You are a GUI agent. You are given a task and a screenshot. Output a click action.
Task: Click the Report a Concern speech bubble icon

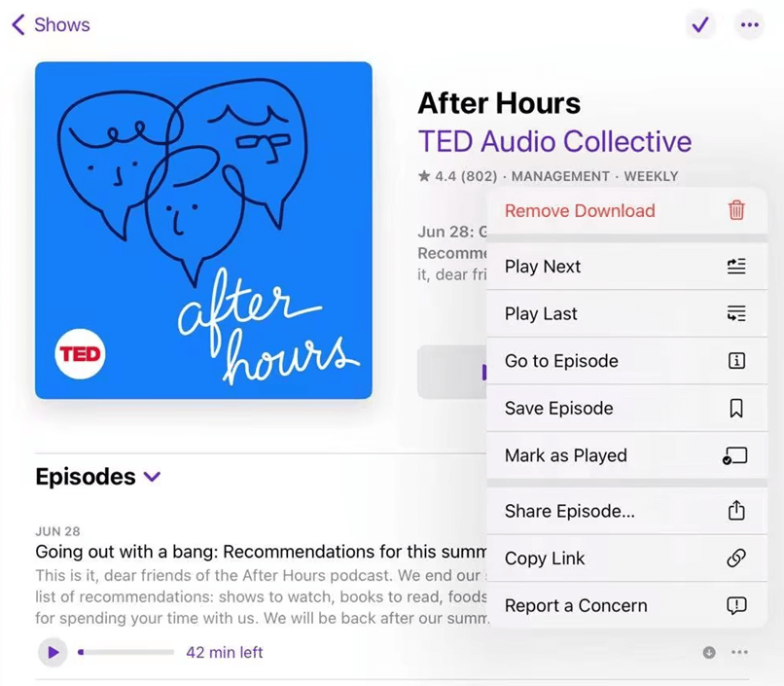click(736, 605)
